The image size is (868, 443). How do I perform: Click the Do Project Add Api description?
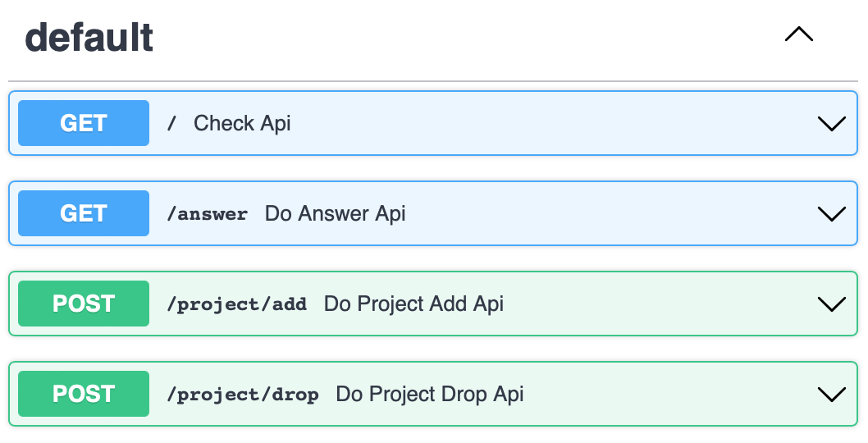coord(413,304)
